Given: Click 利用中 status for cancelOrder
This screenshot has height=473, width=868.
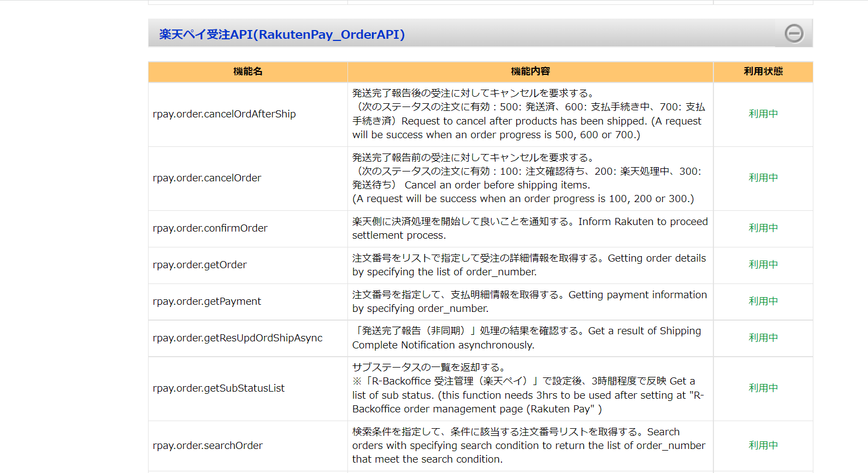Looking at the screenshot, I should click(763, 178).
